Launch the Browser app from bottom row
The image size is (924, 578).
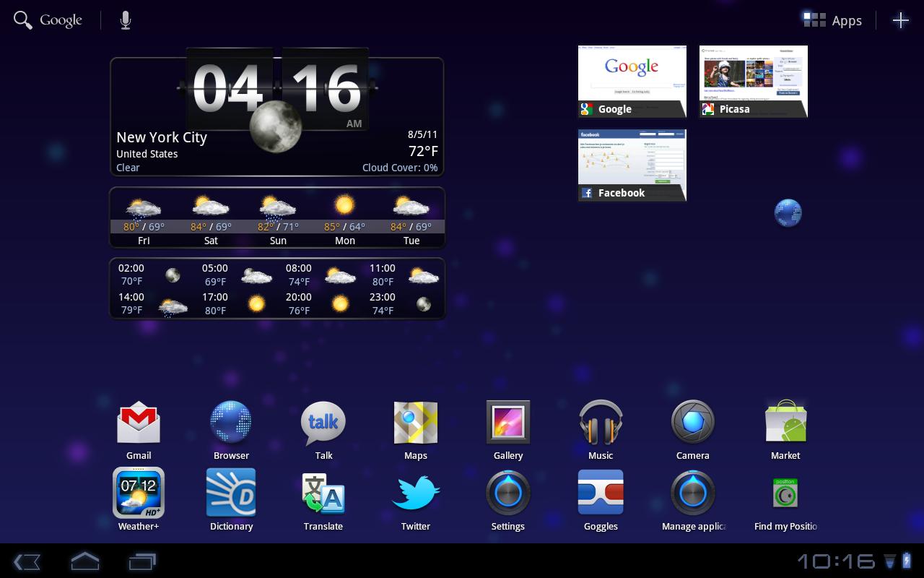pos(231,431)
